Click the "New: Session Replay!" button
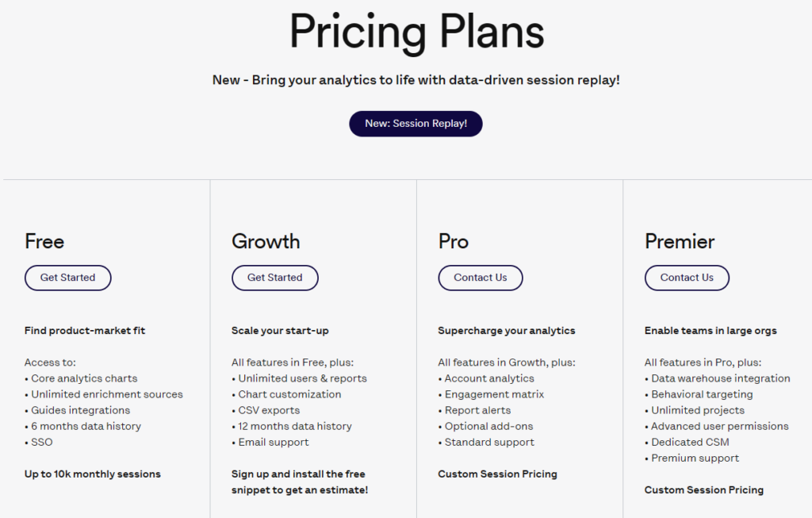 point(416,124)
